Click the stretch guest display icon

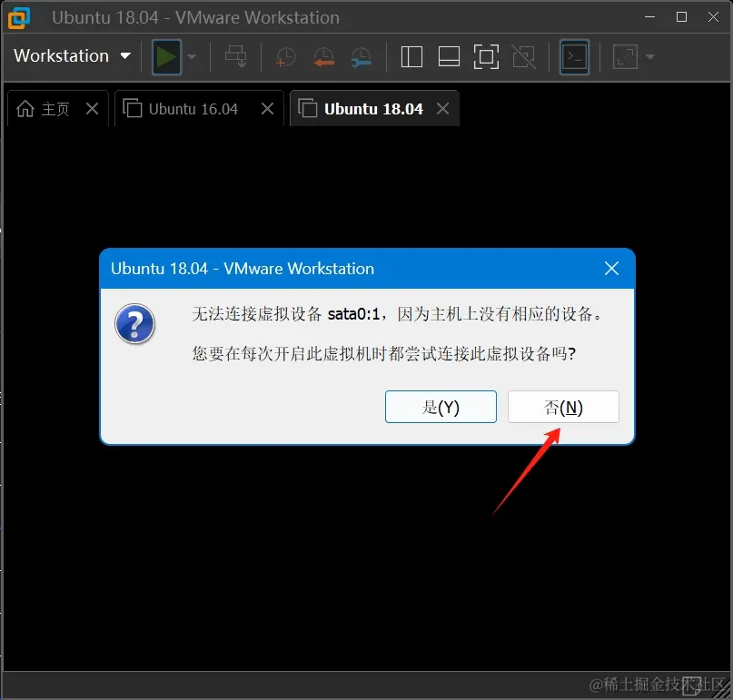coord(625,57)
